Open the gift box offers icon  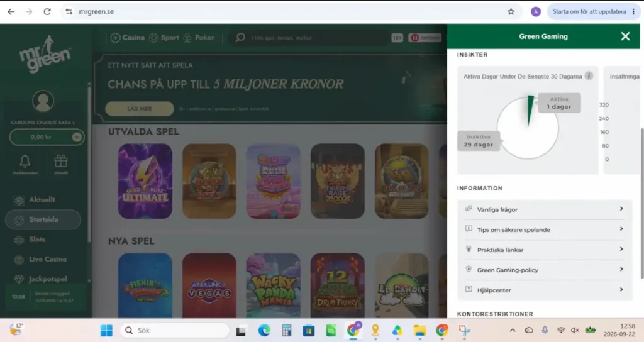coord(61,161)
